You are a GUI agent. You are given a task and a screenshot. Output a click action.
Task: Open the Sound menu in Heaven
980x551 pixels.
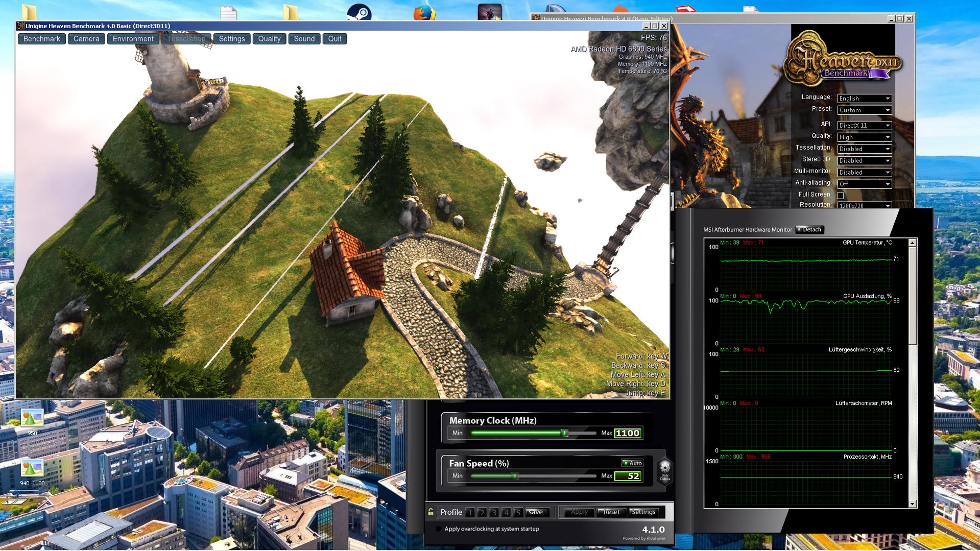point(304,39)
